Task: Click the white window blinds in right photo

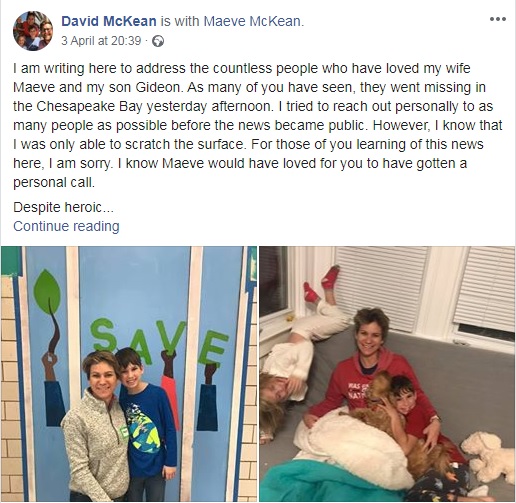Action: 382,287
